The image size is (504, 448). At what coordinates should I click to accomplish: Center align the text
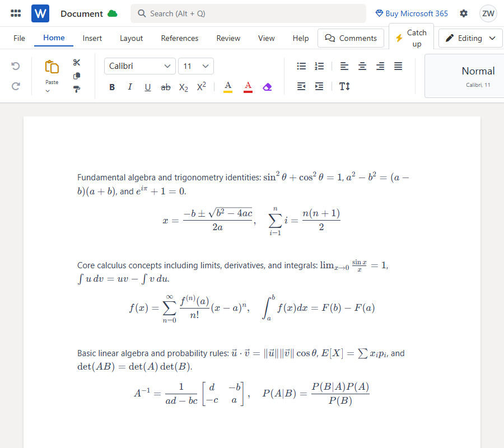(362, 66)
